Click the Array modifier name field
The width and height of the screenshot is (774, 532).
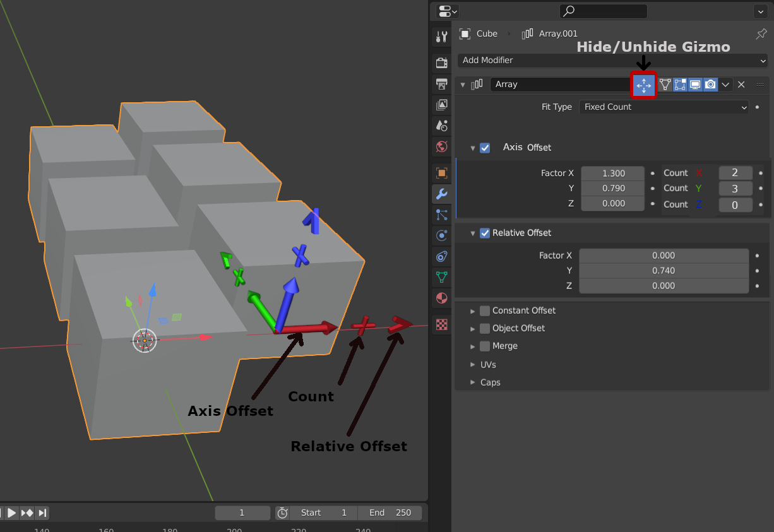[561, 84]
